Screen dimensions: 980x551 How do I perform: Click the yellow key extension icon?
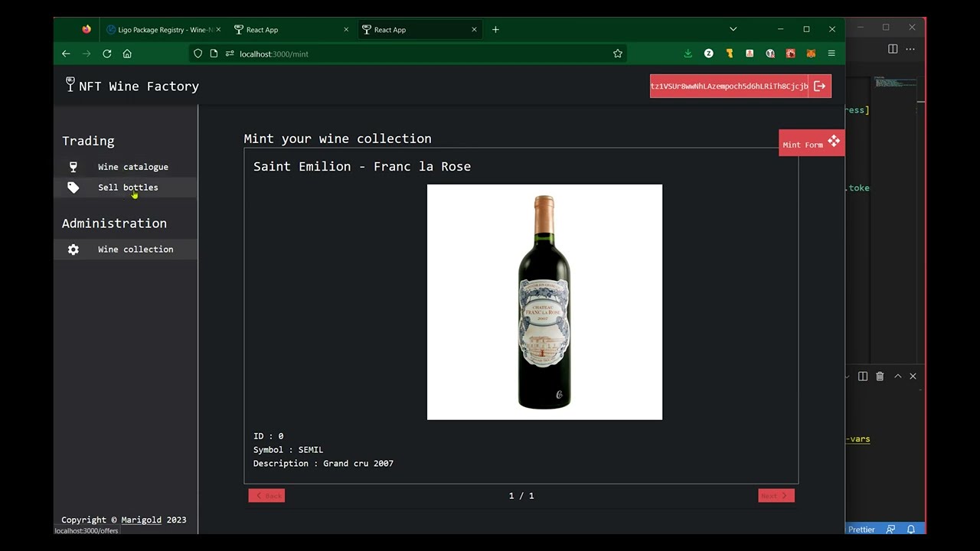[x=729, y=54]
